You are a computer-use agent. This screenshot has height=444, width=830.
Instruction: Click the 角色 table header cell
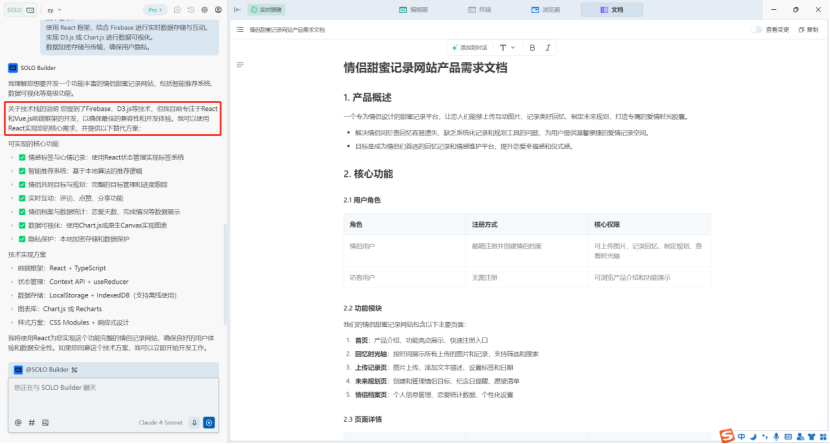pyautogui.click(x=405, y=224)
